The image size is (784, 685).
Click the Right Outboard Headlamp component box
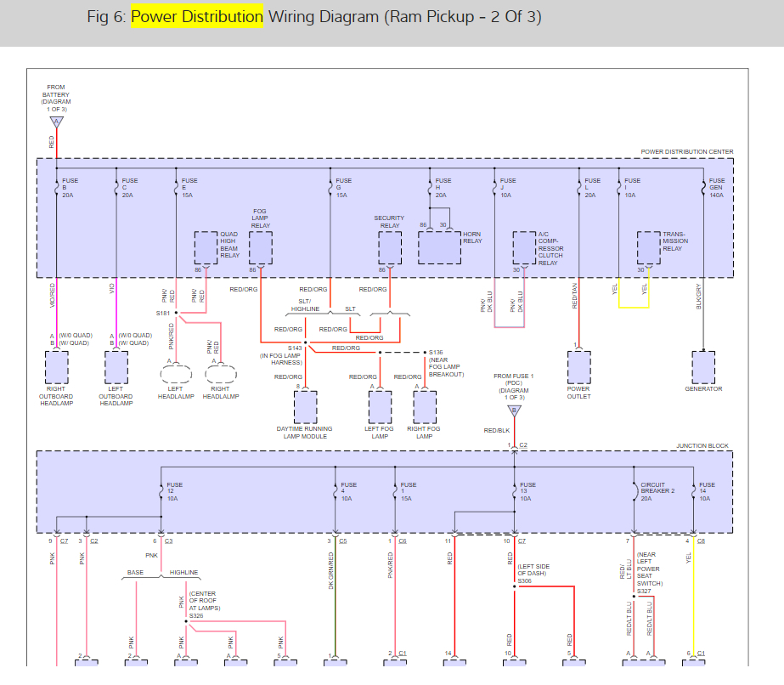click(57, 367)
